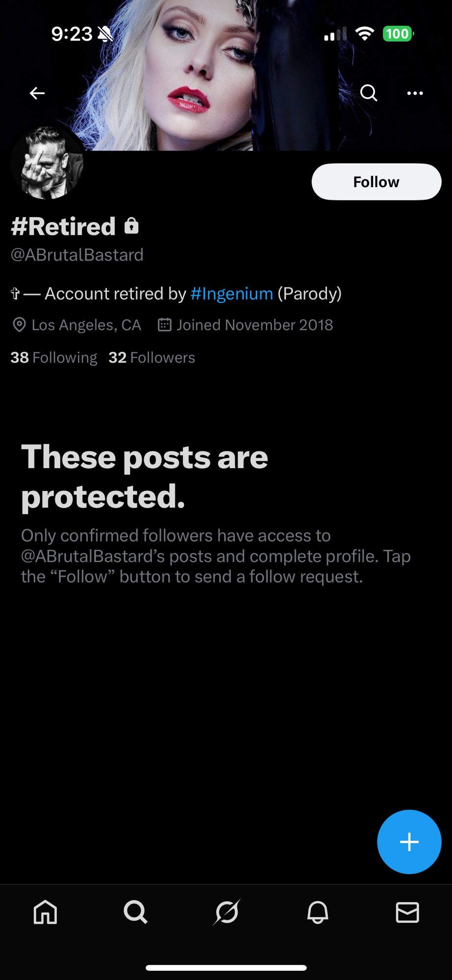Viewport: 452px width, 980px height.
Task: Tap the @ABrutalBastard handle
Action: (x=77, y=255)
